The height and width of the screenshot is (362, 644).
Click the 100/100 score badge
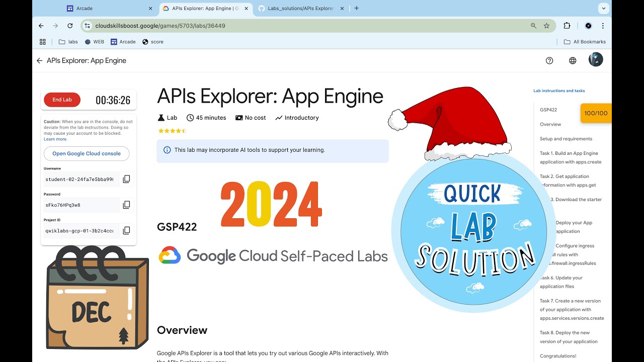point(596,113)
